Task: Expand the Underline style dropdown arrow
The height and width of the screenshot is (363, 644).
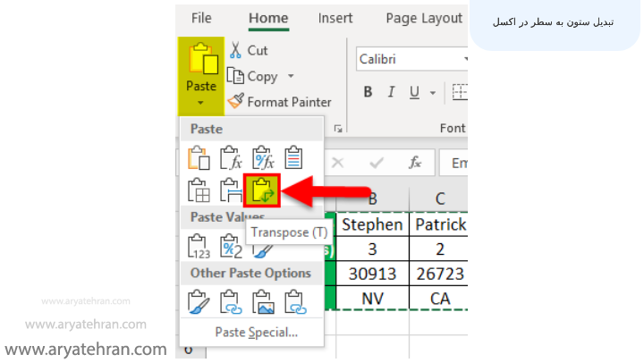Action: [x=433, y=92]
